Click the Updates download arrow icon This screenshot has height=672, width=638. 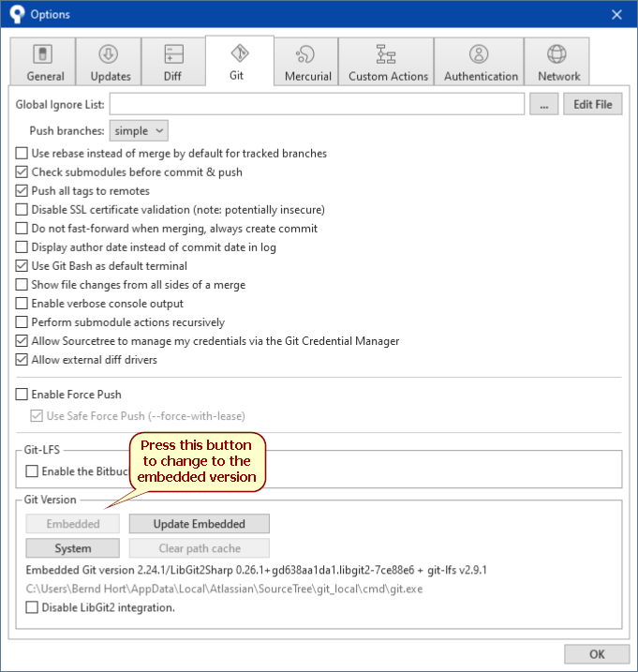point(109,54)
